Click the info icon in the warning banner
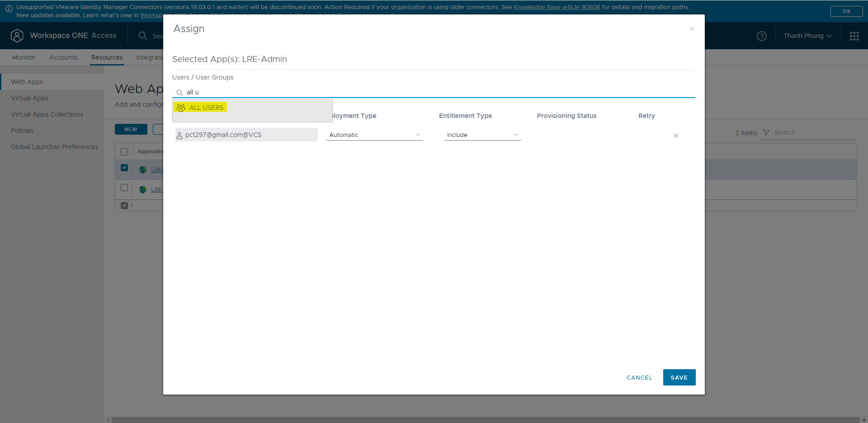The height and width of the screenshot is (423, 868). point(9,7)
